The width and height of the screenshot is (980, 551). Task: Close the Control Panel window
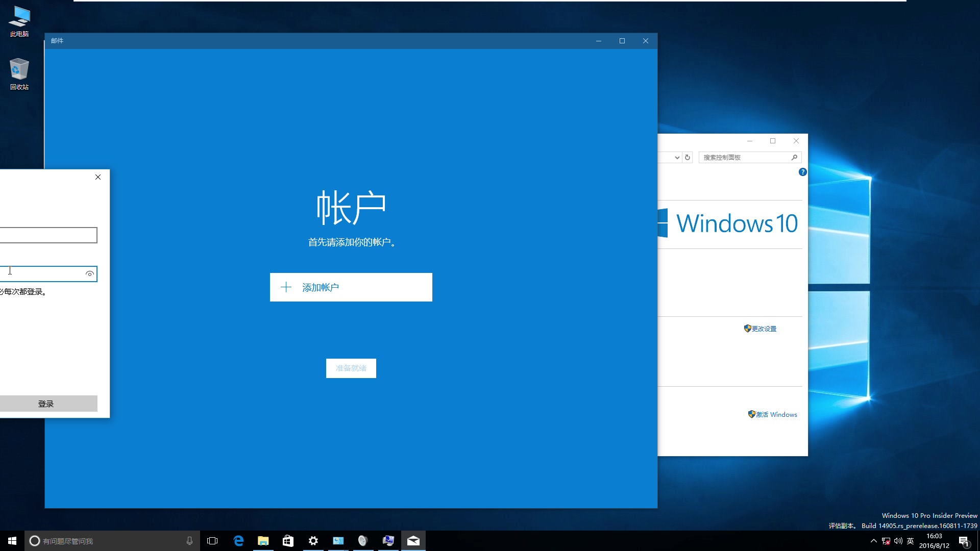click(796, 141)
